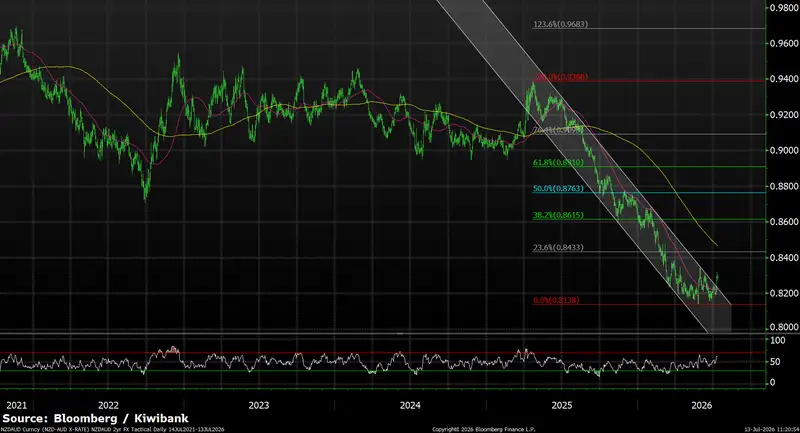
Task: Click the NZDAUD Curncy chart description text
Action: click(112, 430)
